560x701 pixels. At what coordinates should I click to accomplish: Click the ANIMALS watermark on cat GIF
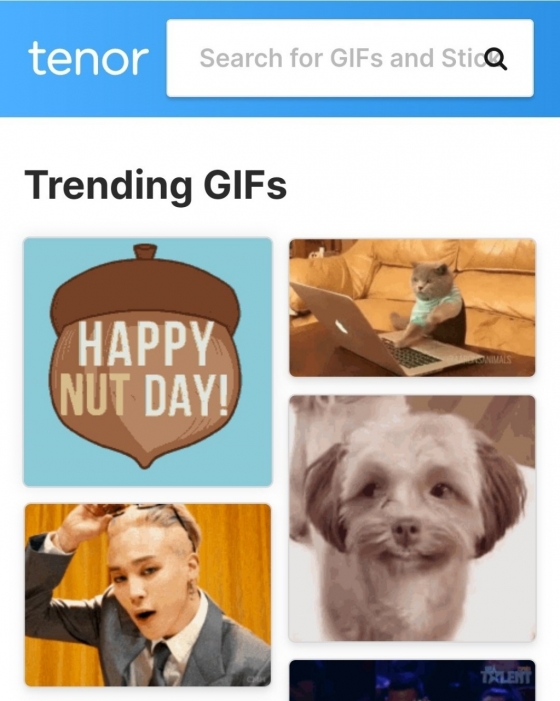480,360
